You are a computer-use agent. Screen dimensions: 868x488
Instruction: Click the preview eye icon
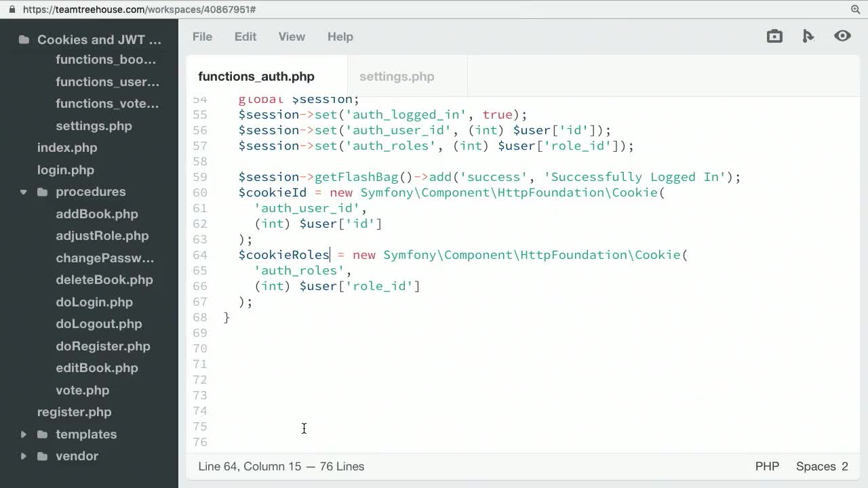(x=842, y=36)
